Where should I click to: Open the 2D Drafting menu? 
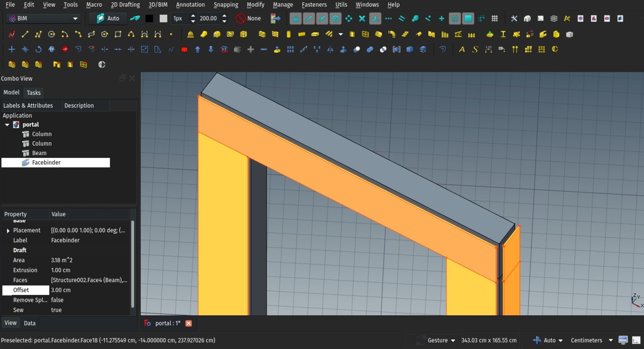(x=125, y=5)
